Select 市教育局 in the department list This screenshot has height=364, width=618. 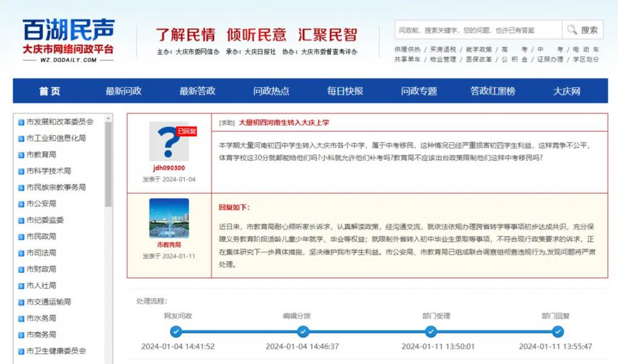pyautogui.click(x=41, y=155)
